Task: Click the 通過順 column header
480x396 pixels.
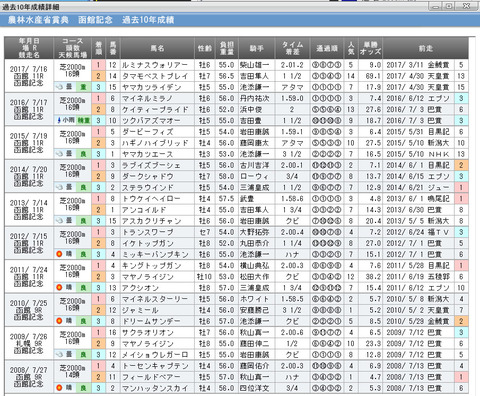Action: tap(327, 48)
